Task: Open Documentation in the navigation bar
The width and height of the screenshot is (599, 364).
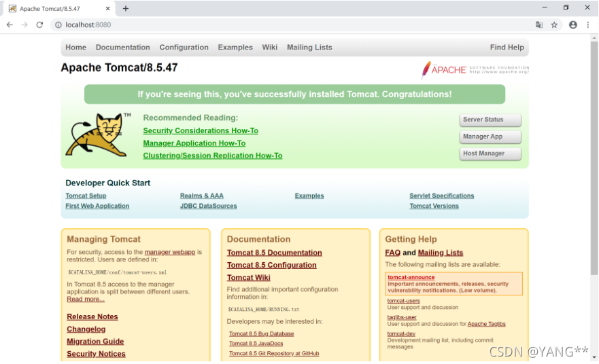Action: pos(122,48)
